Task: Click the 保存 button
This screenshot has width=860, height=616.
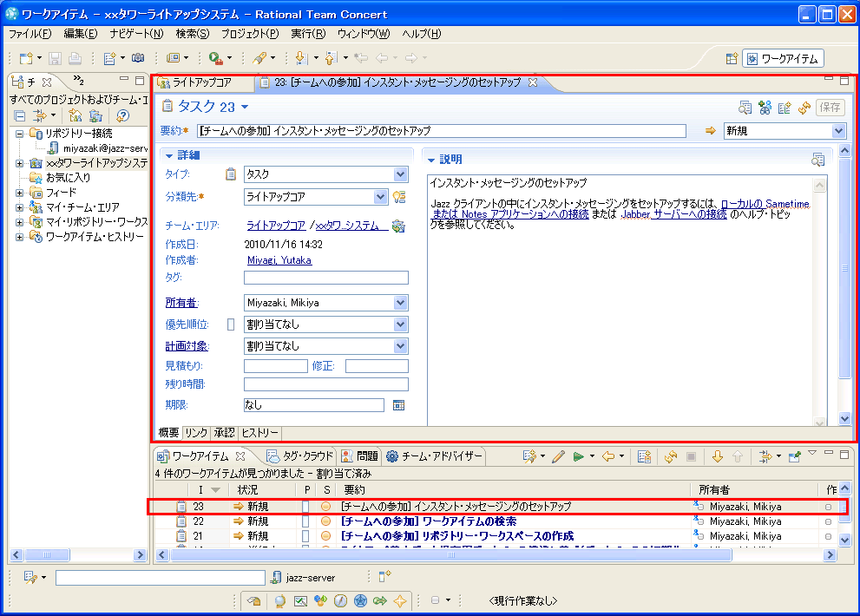Action: pos(830,108)
